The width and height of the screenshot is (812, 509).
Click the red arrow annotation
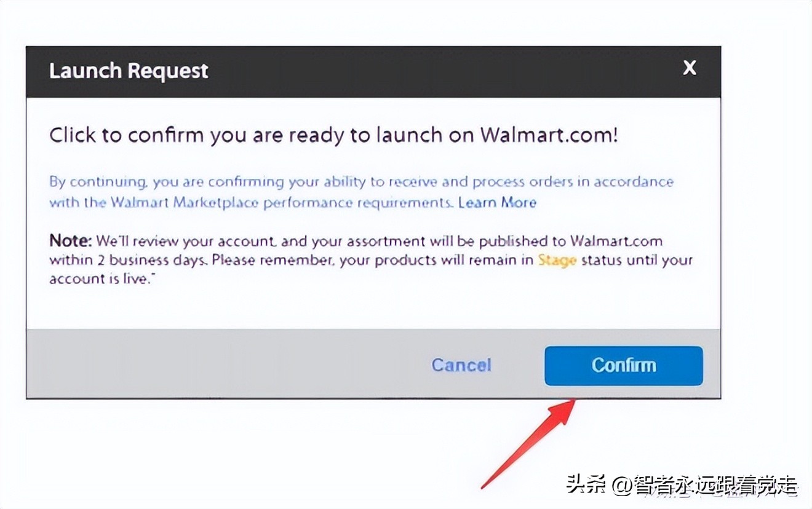click(528, 443)
